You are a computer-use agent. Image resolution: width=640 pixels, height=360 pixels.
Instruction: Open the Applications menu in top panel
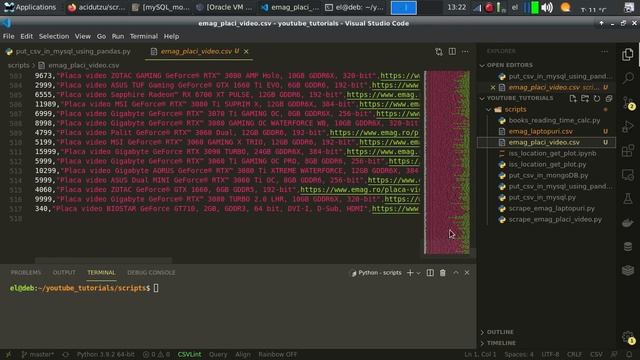[30, 7]
